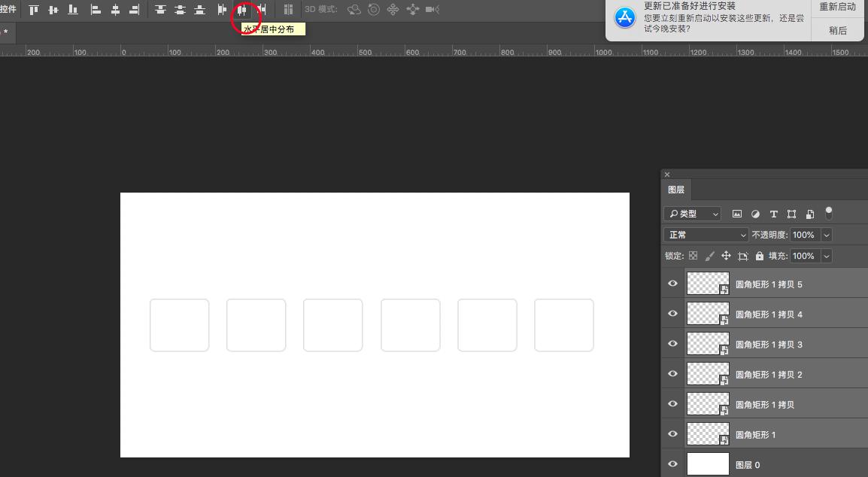Click the 稍后 button in notification
Image resolution: width=868 pixels, height=477 pixels.
point(837,31)
